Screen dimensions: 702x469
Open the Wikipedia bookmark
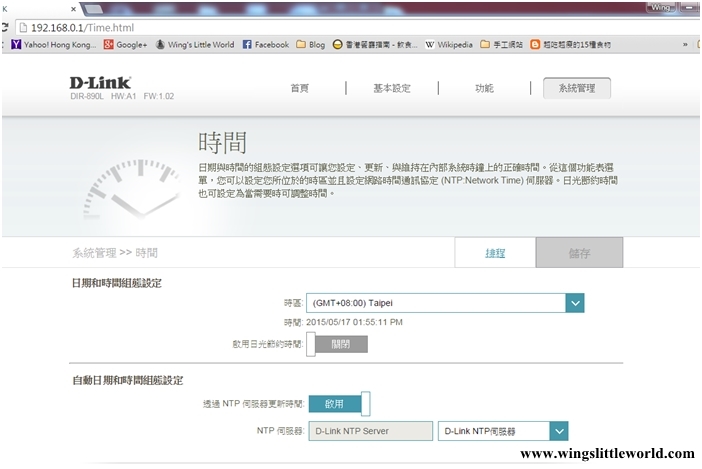pos(448,45)
